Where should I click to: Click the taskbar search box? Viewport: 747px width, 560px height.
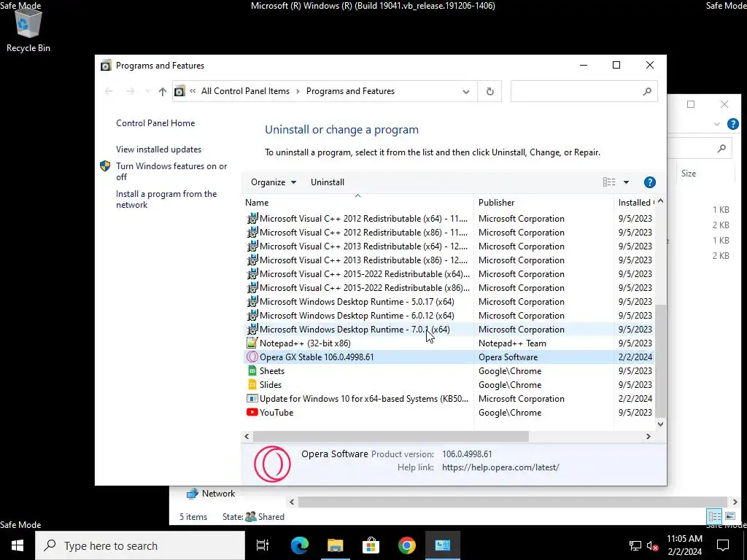coord(140,545)
